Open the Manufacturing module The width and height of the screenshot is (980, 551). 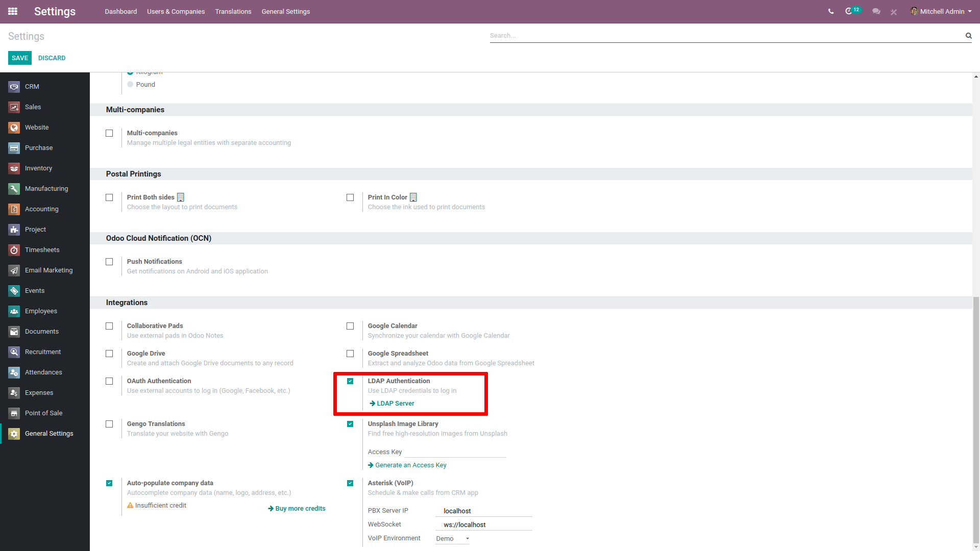click(x=46, y=188)
